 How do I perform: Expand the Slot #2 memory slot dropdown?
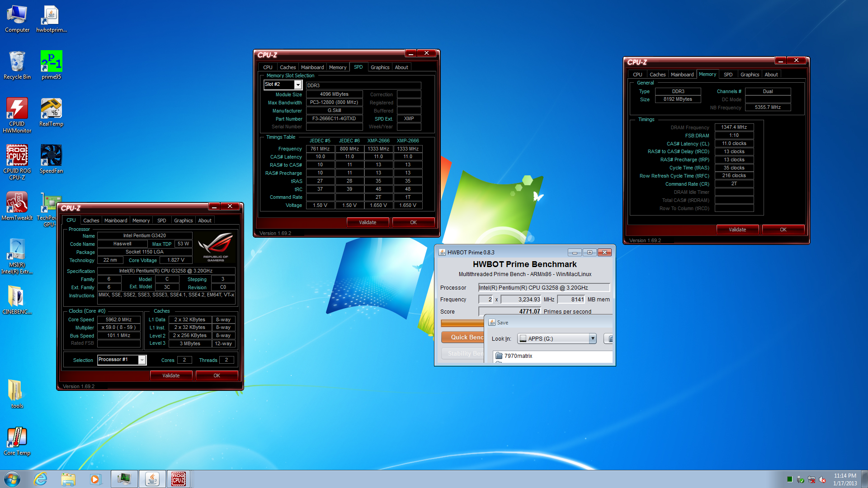(298, 84)
